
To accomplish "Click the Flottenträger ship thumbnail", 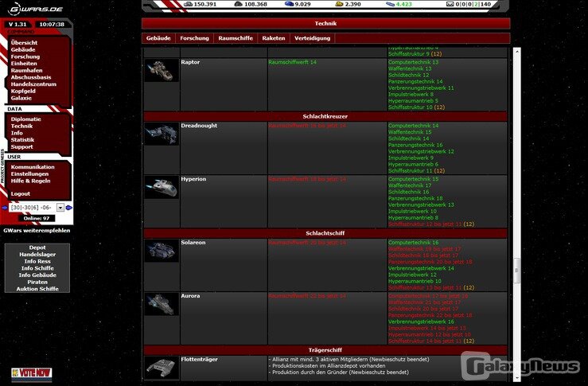I will point(162,367).
